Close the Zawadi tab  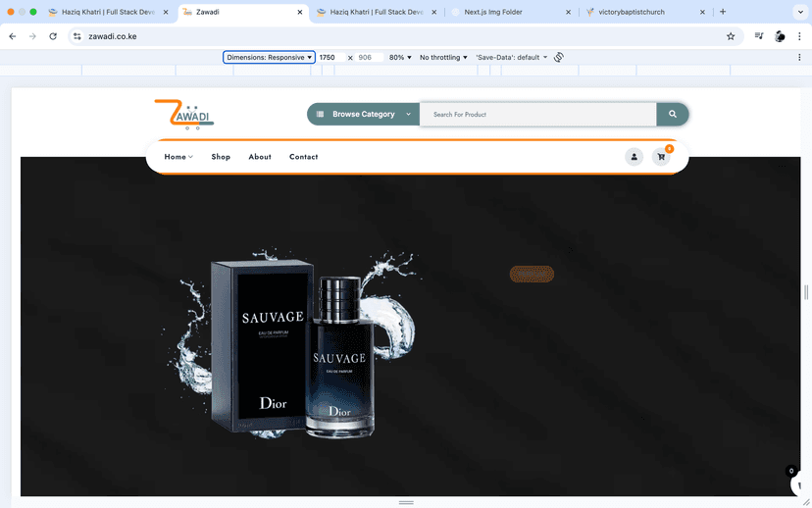(300, 12)
